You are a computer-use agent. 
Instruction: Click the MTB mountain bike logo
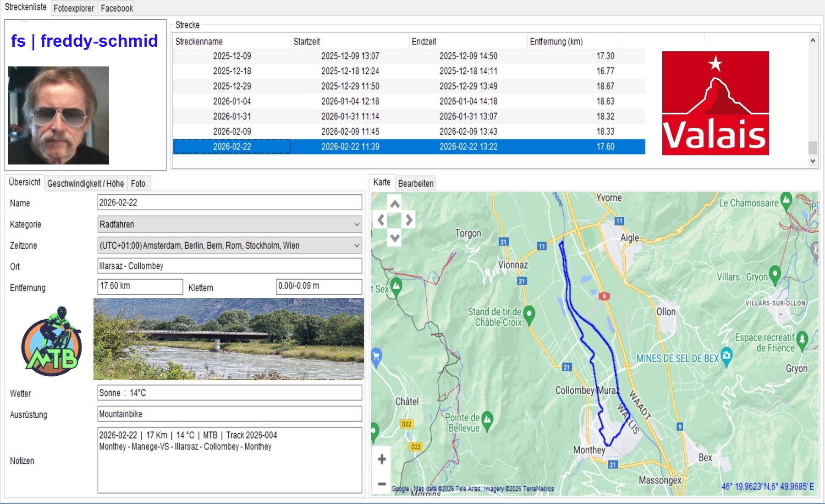(51, 341)
